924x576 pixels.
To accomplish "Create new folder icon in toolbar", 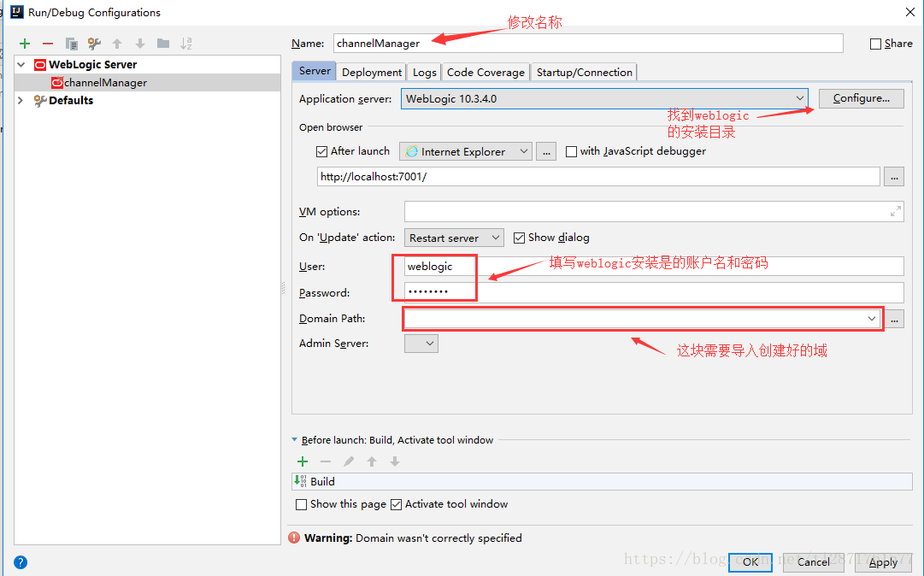I will (163, 44).
